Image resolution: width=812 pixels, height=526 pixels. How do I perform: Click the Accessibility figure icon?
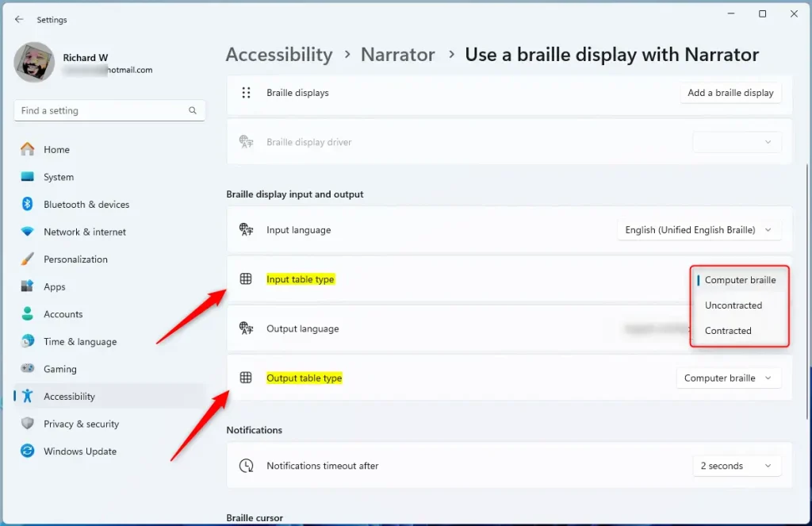click(28, 396)
